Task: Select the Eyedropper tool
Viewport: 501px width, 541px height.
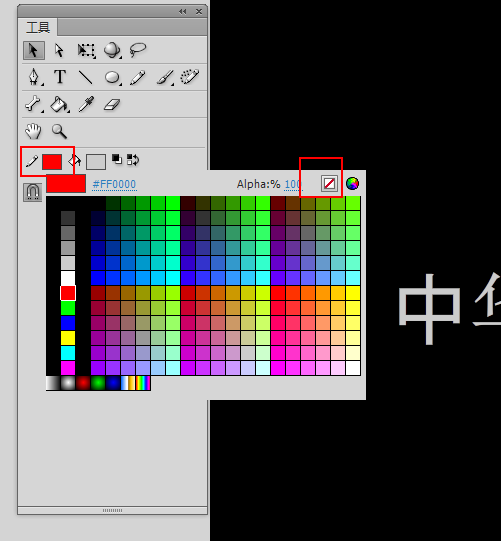Action: tap(86, 104)
